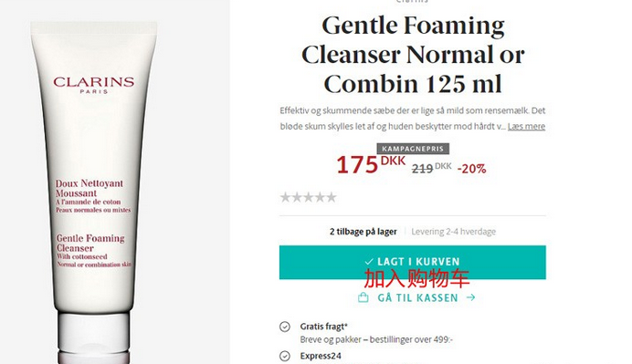Select the first star in the rating row
This screenshot has width=632, height=364.
(285, 197)
